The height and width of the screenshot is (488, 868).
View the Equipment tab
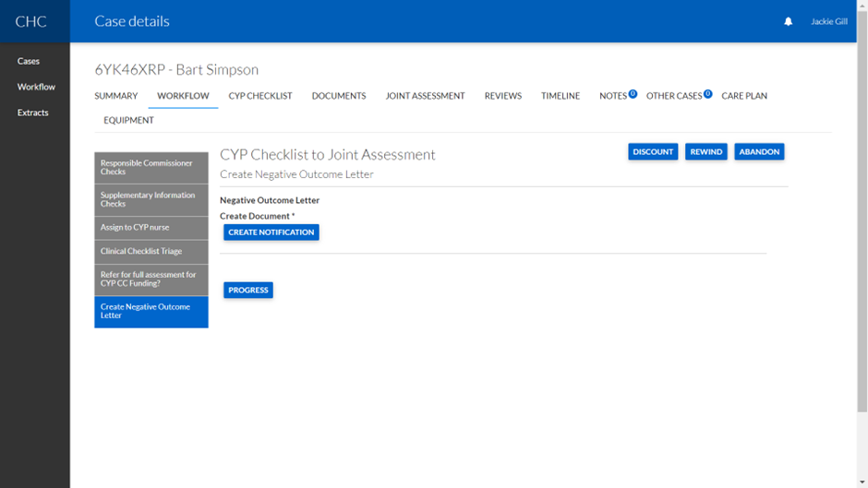[128, 120]
